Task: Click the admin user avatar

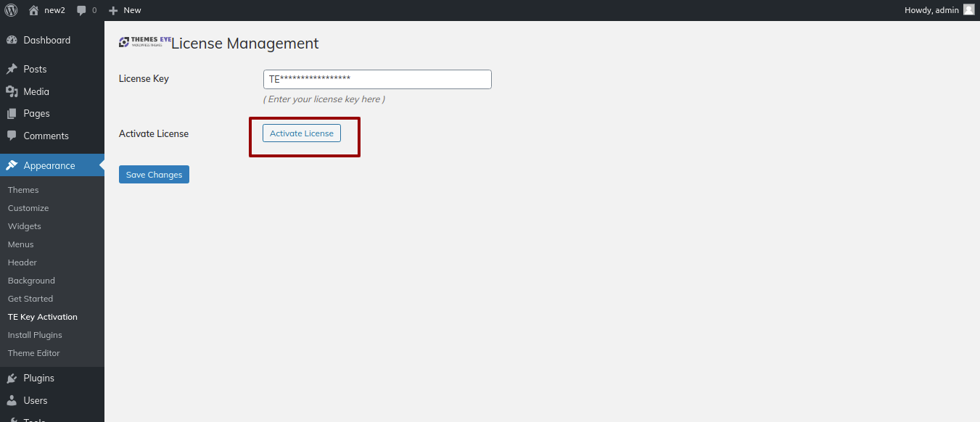Action: tap(968, 10)
